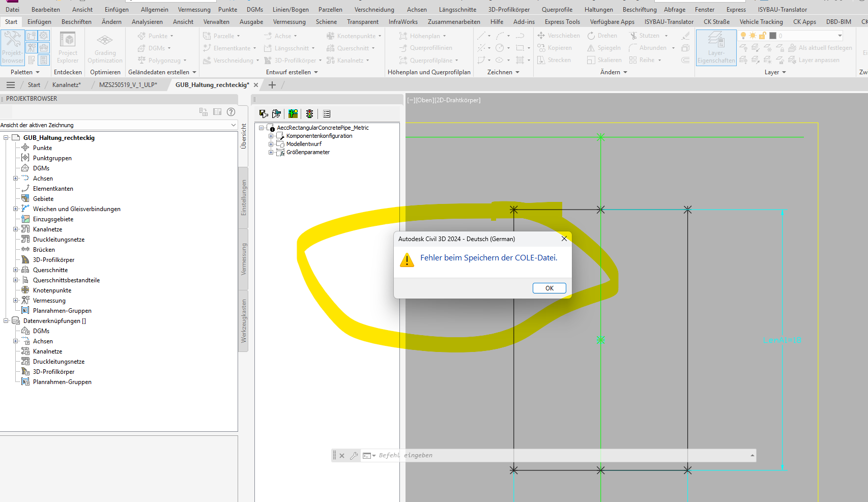
Task: Click the layer color swatch in layer dropdown
Action: point(773,36)
